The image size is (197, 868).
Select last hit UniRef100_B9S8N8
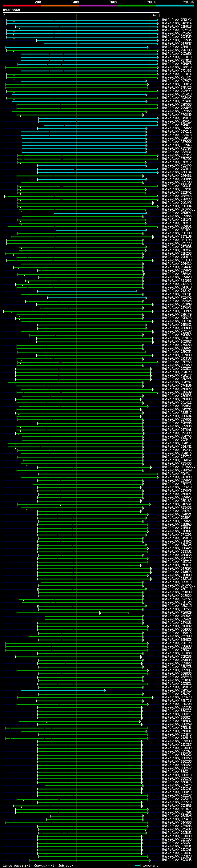[176, 860]
